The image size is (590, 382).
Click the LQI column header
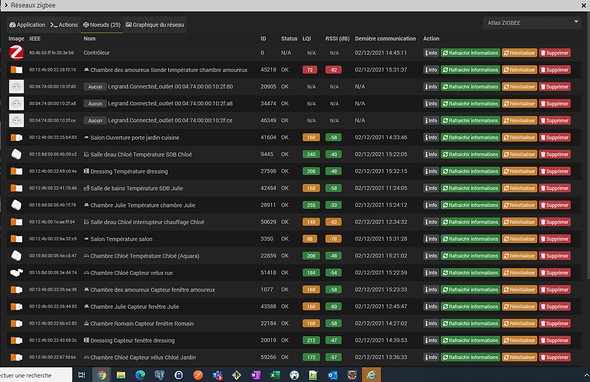(x=307, y=39)
